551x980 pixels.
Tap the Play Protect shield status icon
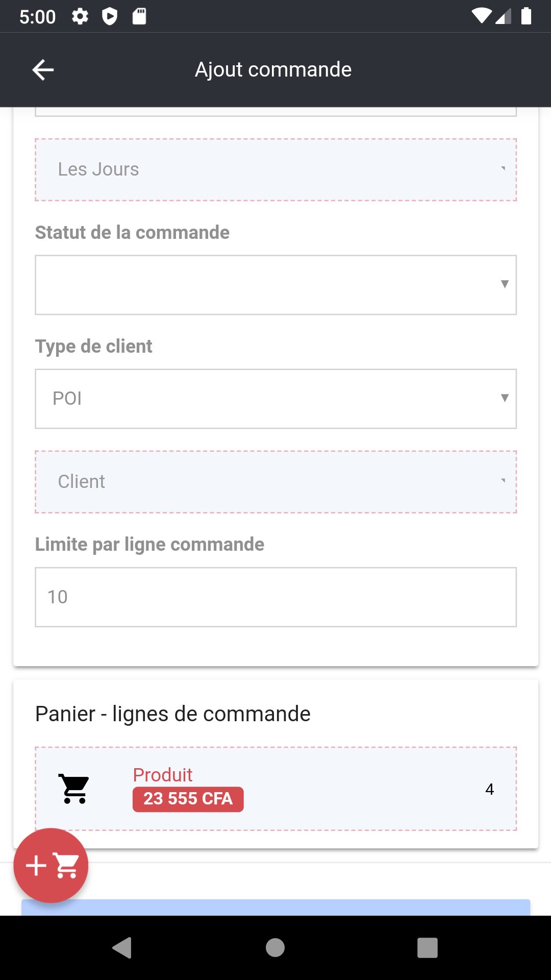110,17
